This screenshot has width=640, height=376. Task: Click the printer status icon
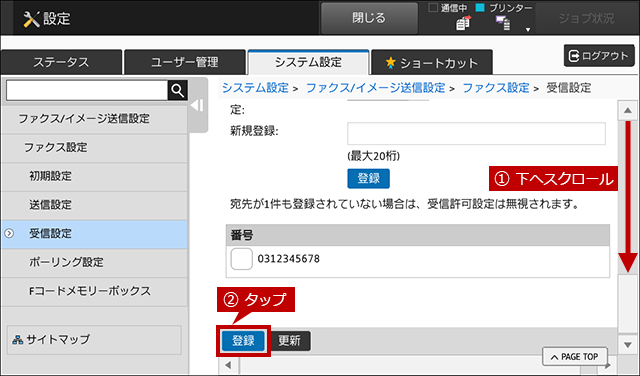tap(503, 23)
